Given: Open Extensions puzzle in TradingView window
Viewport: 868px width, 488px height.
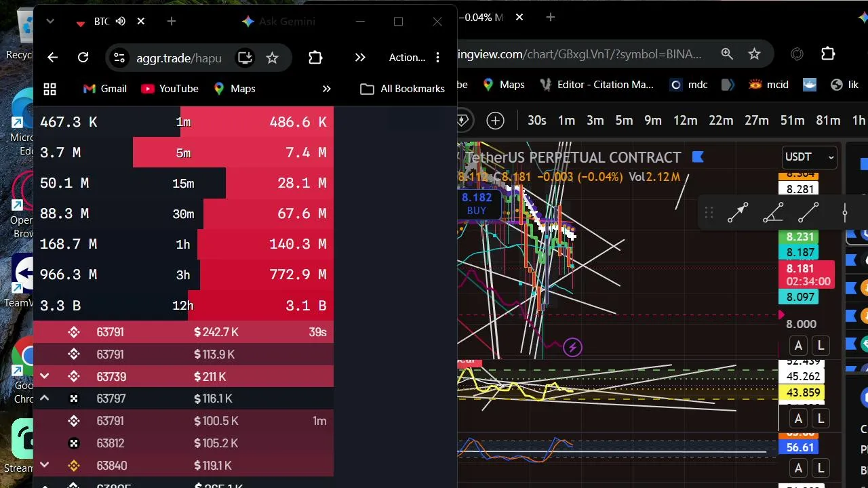Looking at the screenshot, I should pos(828,54).
